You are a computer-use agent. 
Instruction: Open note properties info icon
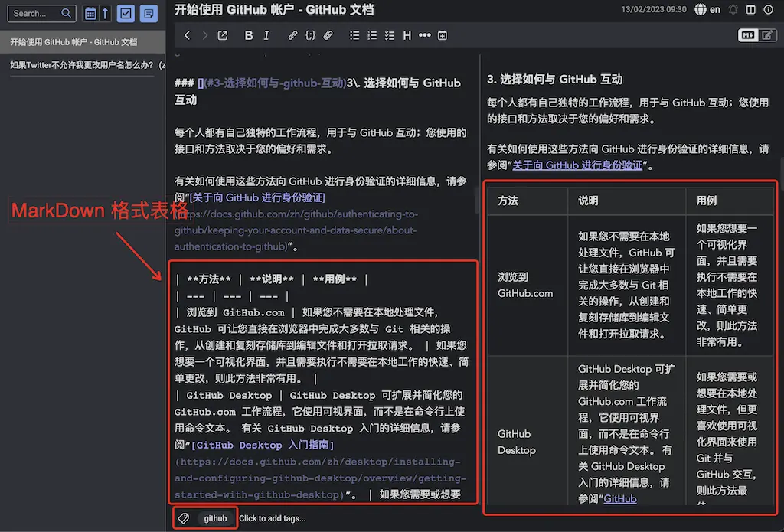[x=769, y=9]
